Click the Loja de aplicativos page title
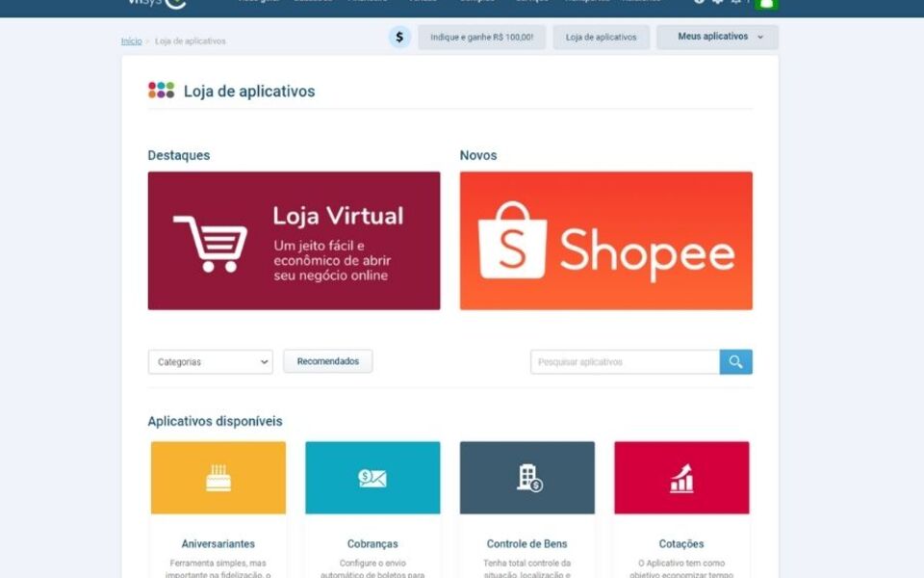Viewport: 924px width, 578px height. tap(249, 92)
